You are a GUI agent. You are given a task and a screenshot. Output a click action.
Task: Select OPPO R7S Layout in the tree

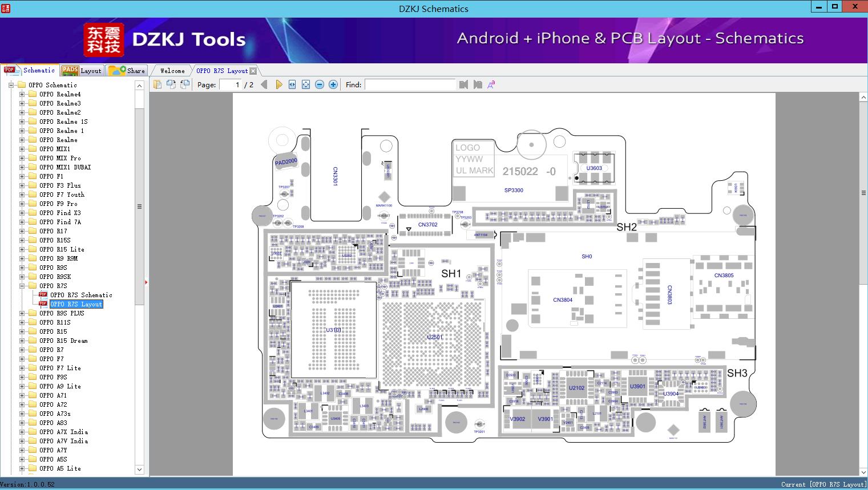(76, 304)
